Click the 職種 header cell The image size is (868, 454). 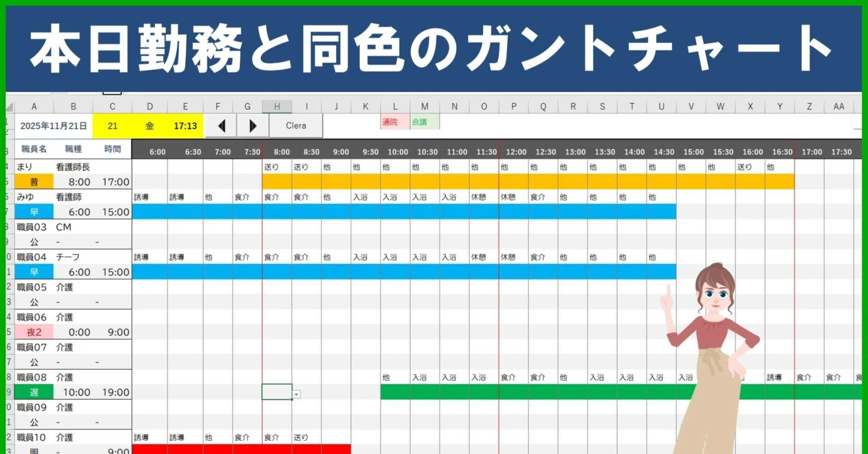coord(73,149)
